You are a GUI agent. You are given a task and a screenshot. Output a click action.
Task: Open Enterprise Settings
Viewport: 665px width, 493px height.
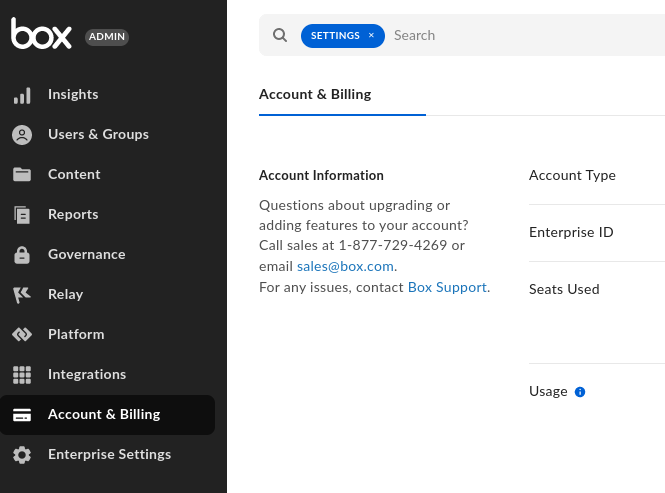pyautogui.click(x=109, y=454)
